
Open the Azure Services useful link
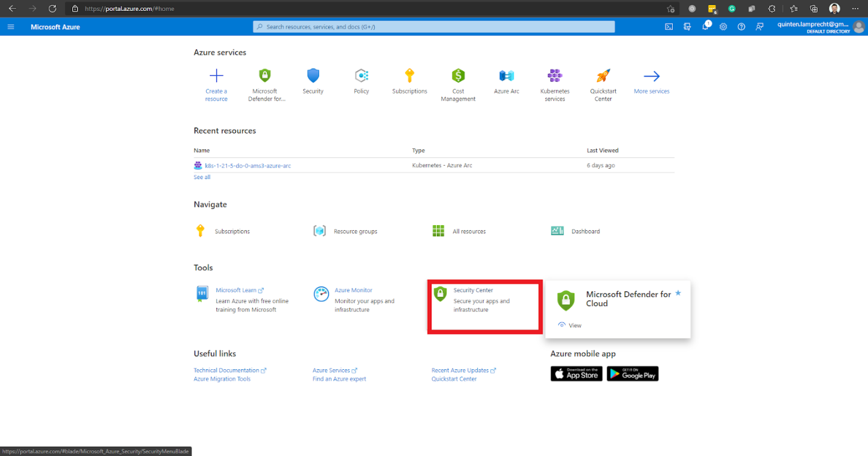coord(331,370)
